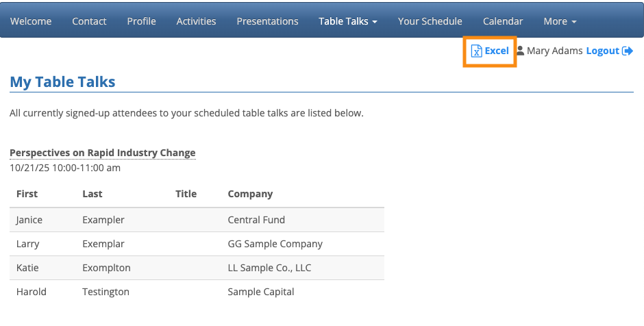This screenshot has width=644, height=326.
Task: Select Activities in the navigation bar
Action: 196,21
